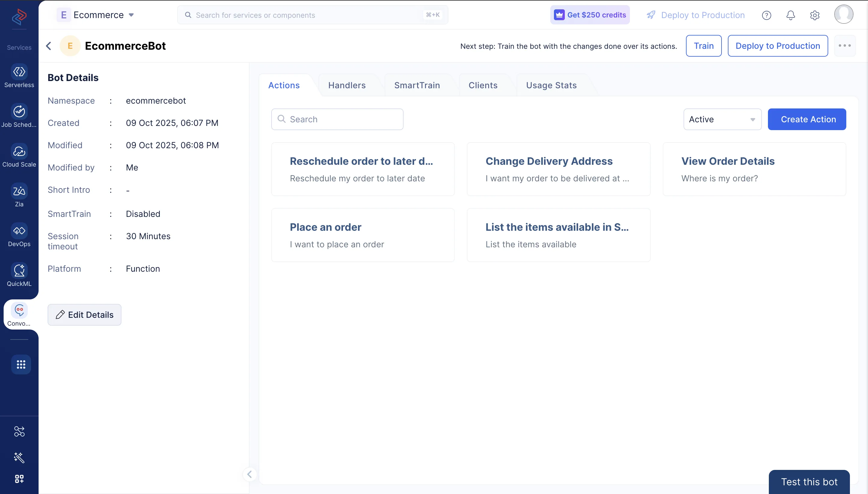Viewport: 868px width, 494px height.
Task: Open the DevOps service icon
Action: 19,231
